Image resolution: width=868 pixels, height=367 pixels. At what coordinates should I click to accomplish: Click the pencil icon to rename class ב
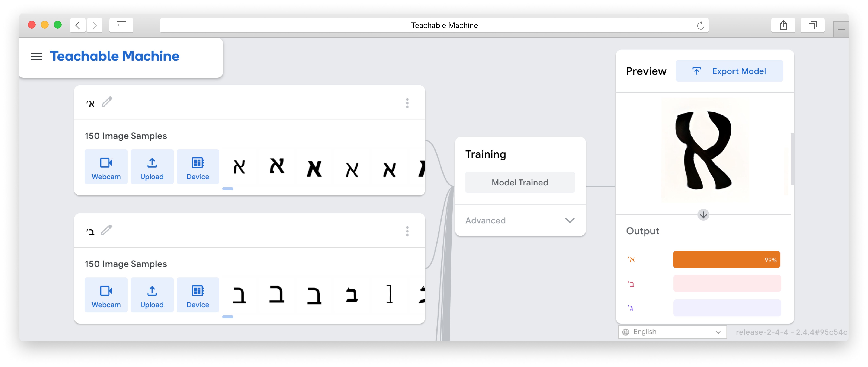coord(107,230)
